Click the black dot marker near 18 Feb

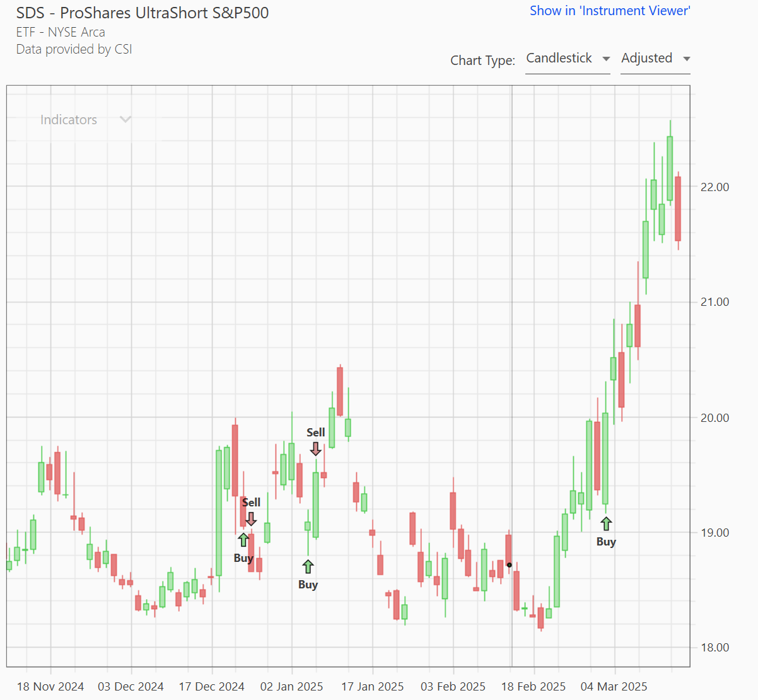point(509,564)
